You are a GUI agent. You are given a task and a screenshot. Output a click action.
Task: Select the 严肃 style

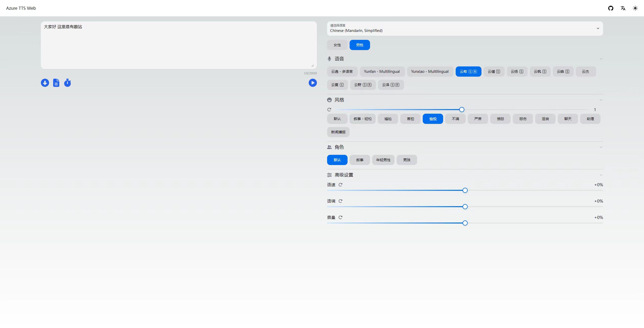click(478, 119)
